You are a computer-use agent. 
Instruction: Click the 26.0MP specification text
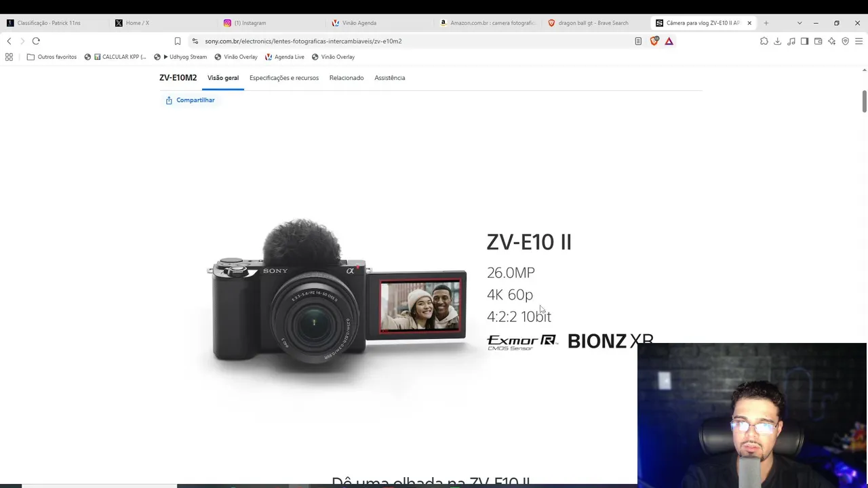click(511, 272)
